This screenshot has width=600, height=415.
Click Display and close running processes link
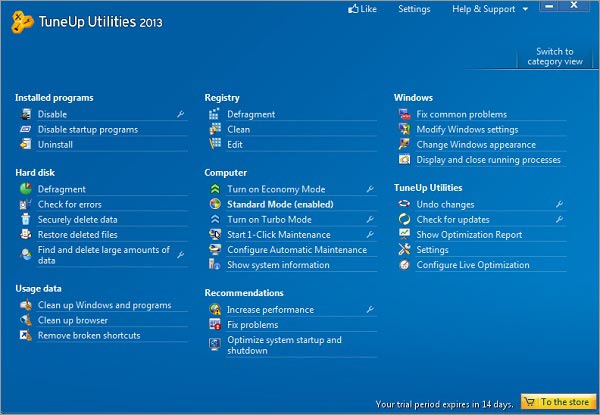coord(488,159)
